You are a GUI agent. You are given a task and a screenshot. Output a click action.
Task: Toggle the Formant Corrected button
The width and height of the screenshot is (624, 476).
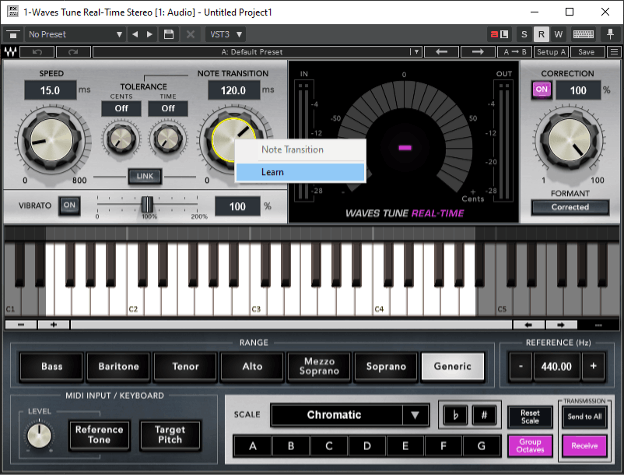(x=570, y=207)
